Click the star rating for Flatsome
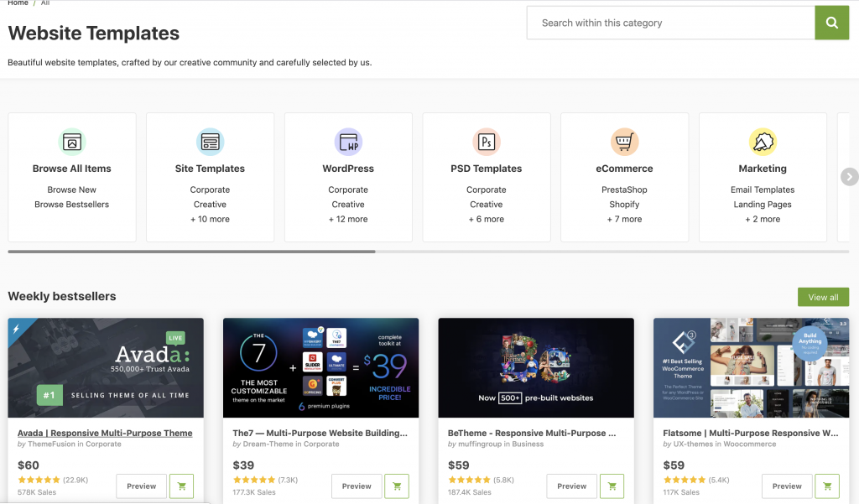Screen dimensions: 859x504 (x=685, y=480)
